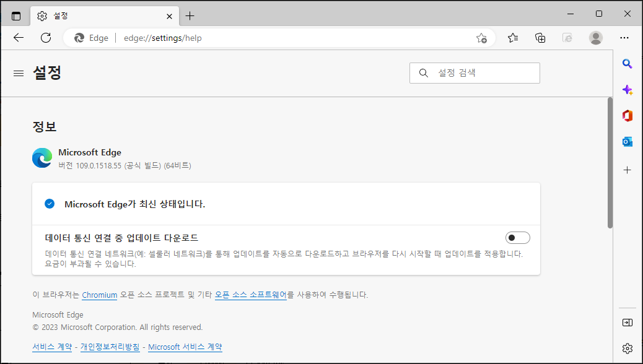643x364 pixels.
Task: Click the Edge site identity icon in address bar
Action: pyautogui.click(x=79, y=38)
